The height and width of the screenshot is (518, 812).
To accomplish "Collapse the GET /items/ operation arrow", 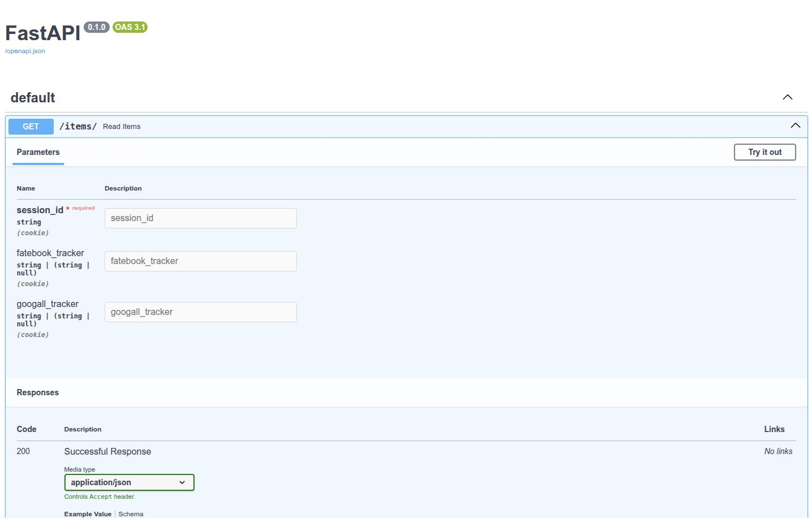I will [x=795, y=126].
